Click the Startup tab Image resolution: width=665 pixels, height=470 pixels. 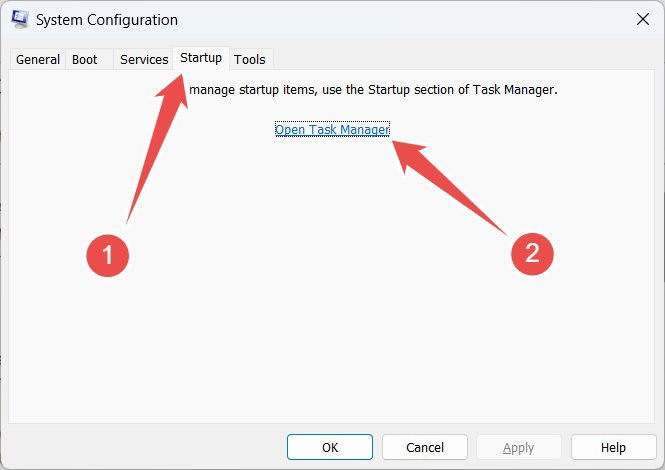click(x=201, y=58)
